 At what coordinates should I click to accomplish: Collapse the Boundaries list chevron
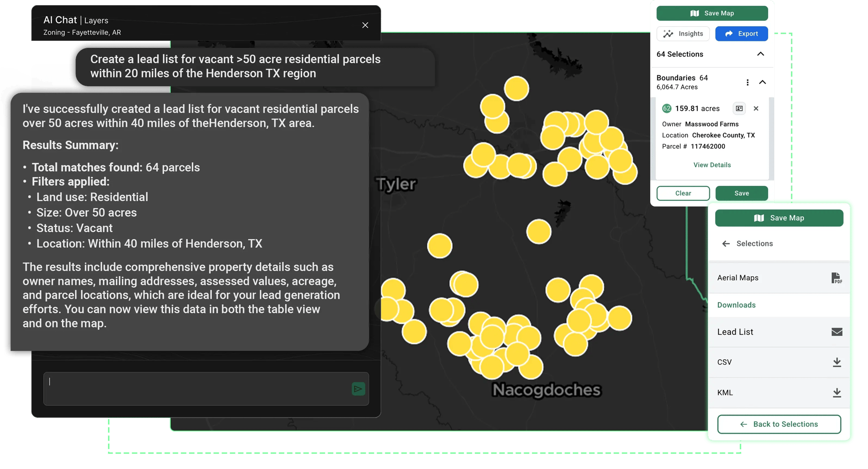click(x=762, y=83)
